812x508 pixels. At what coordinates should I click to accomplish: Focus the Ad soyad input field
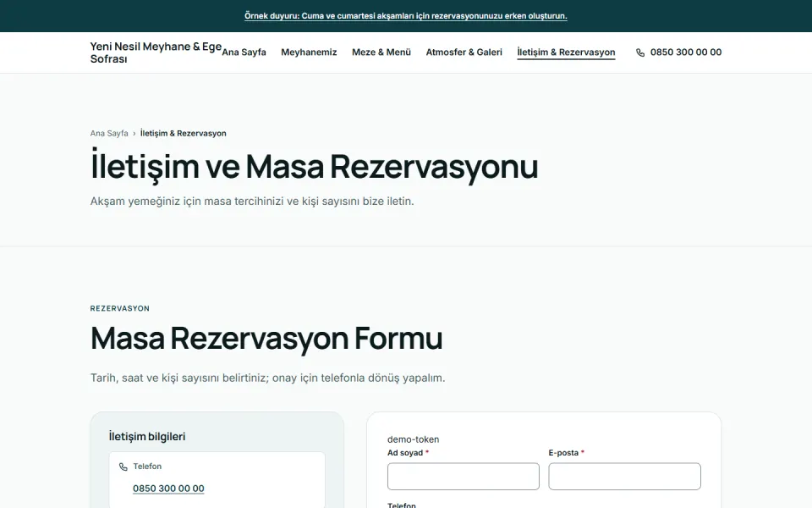click(x=463, y=477)
